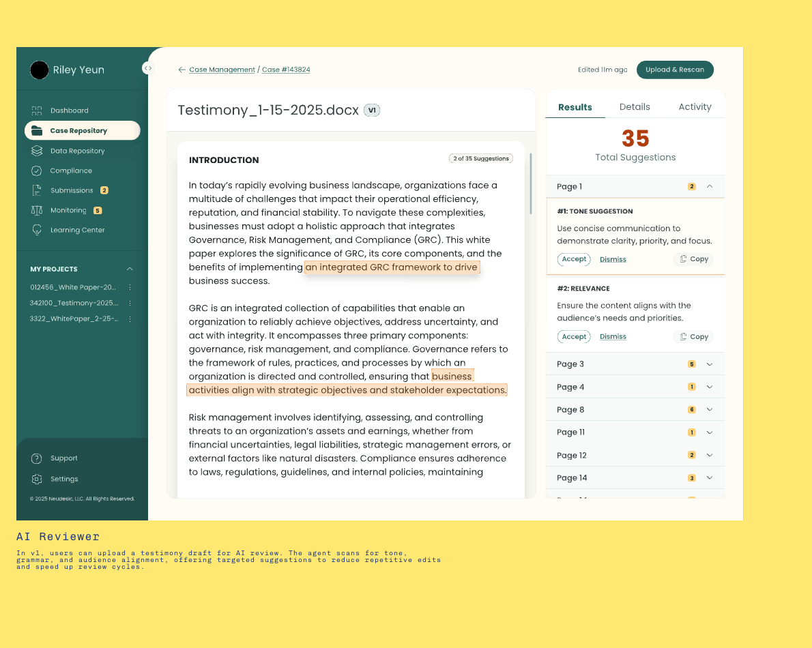The height and width of the screenshot is (648, 812).
Task: Dismiss the #2 Relevance suggestion
Action: [x=613, y=336]
